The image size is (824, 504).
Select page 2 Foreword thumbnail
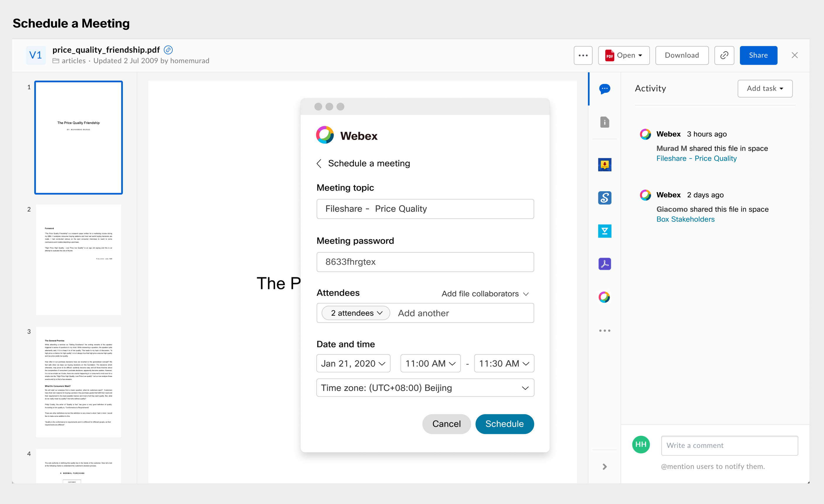79,259
